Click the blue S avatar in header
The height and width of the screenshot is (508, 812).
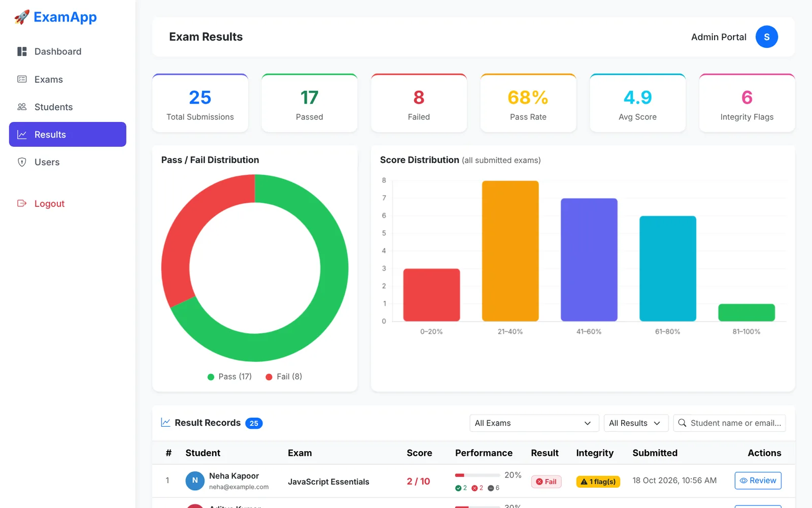click(x=766, y=37)
